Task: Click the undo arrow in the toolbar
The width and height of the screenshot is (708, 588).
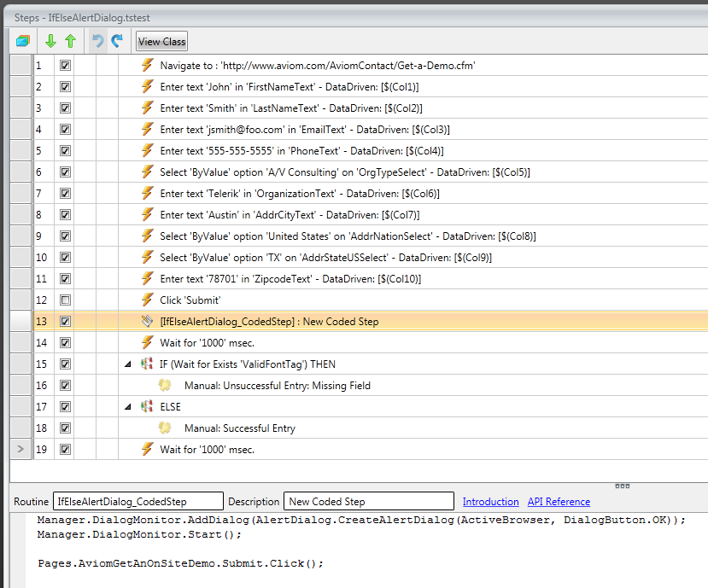Action: click(x=98, y=42)
